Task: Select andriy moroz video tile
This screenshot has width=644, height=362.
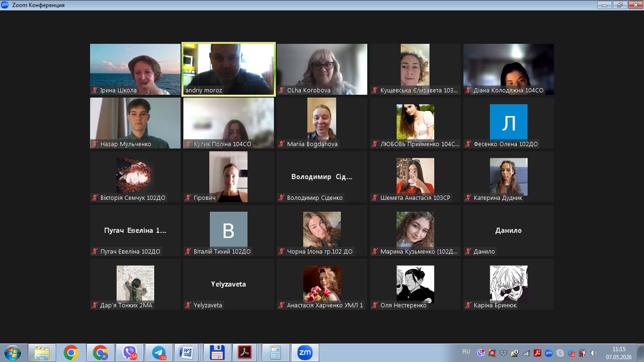Action: coord(229,69)
